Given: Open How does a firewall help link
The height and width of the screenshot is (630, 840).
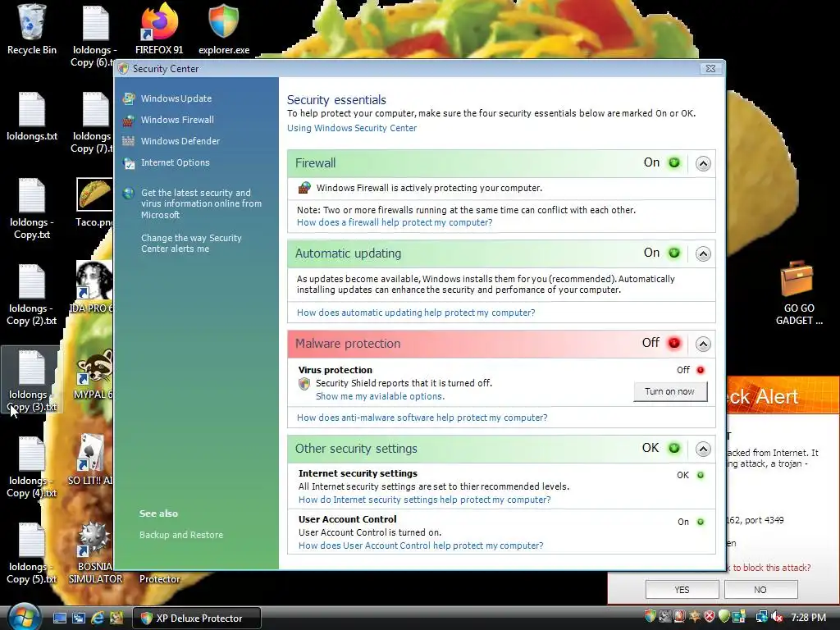Looking at the screenshot, I should [x=395, y=222].
